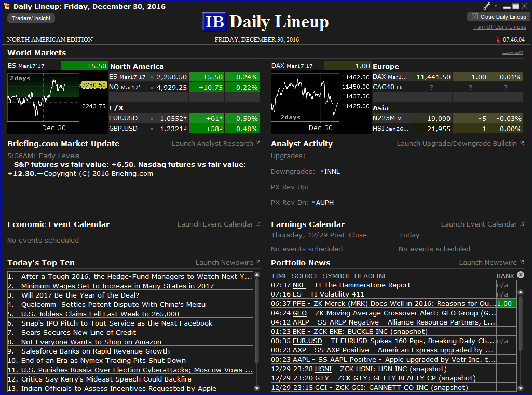Click the HSNI symbol link in Portfolio News

pos(323,369)
